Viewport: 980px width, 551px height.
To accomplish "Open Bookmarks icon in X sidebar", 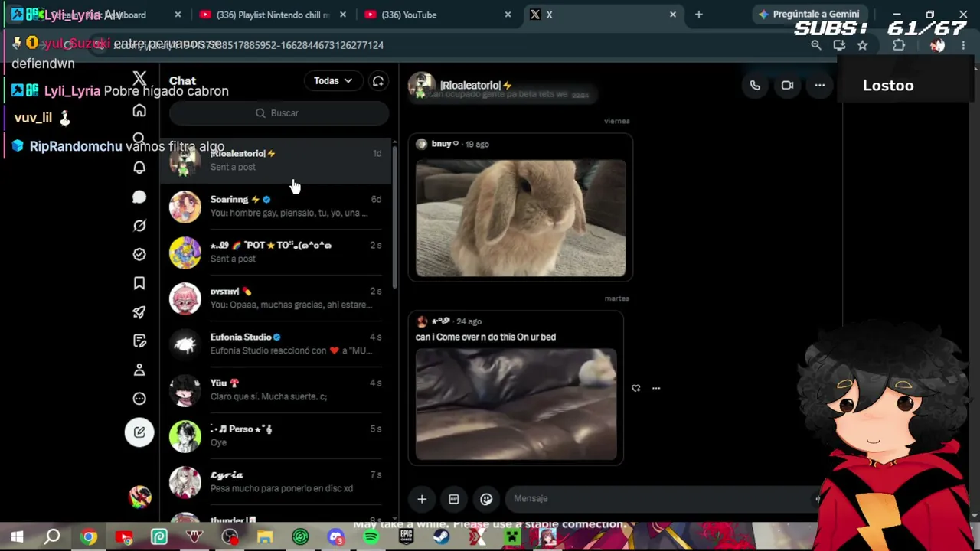I will click(139, 283).
